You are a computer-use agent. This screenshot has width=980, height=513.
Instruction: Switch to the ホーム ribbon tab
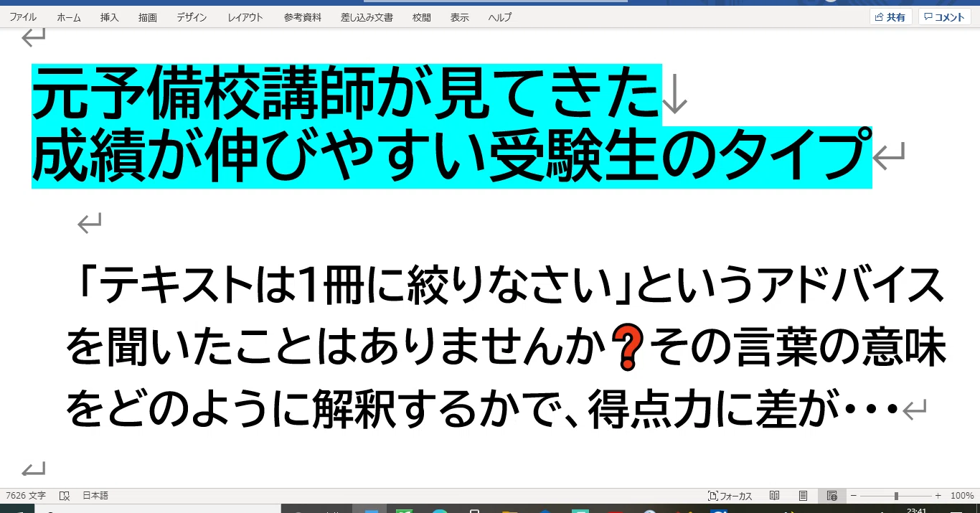[x=69, y=17]
